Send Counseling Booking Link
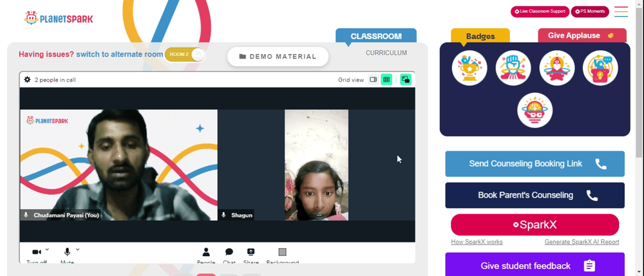The height and width of the screenshot is (276, 644). pyautogui.click(x=535, y=163)
